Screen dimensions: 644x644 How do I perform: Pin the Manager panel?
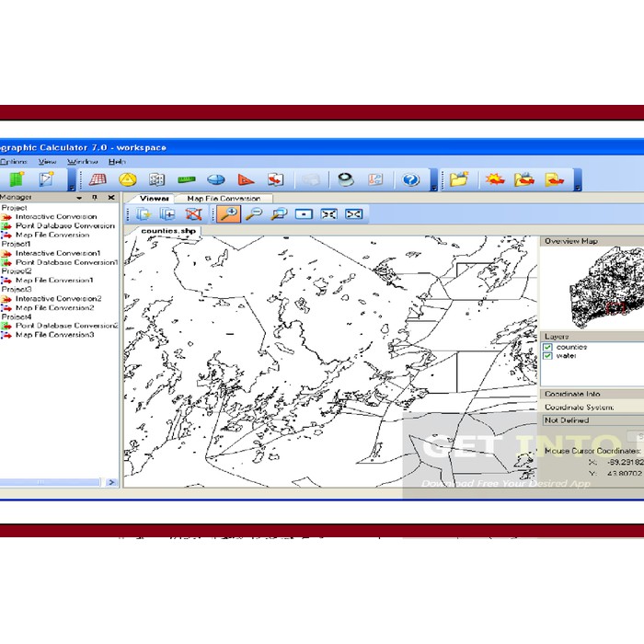click(95, 198)
